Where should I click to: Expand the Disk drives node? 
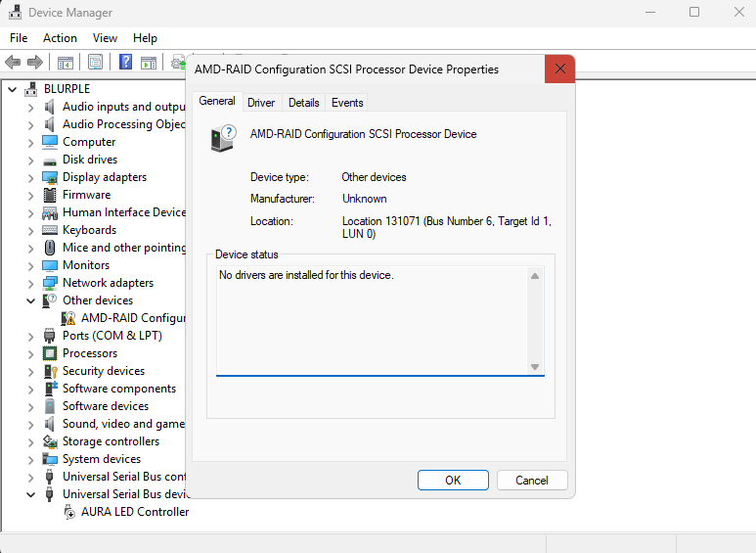click(31, 161)
